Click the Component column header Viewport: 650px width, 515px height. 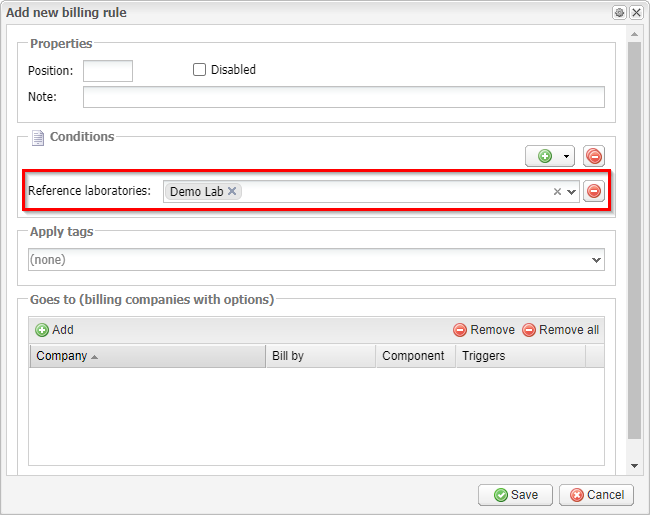pos(415,356)
